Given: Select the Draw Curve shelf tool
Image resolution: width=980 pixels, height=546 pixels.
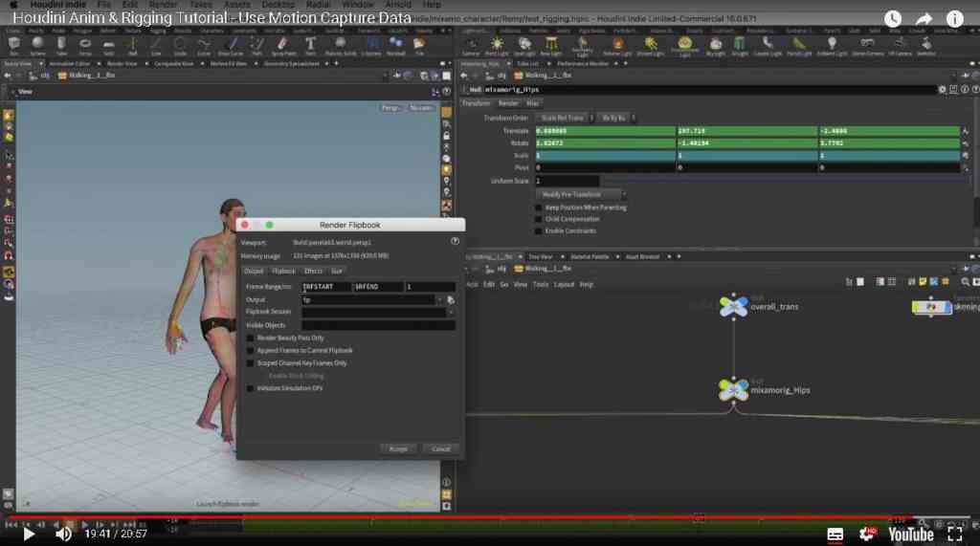Looking at the screenshot, I should pos(231,44).
